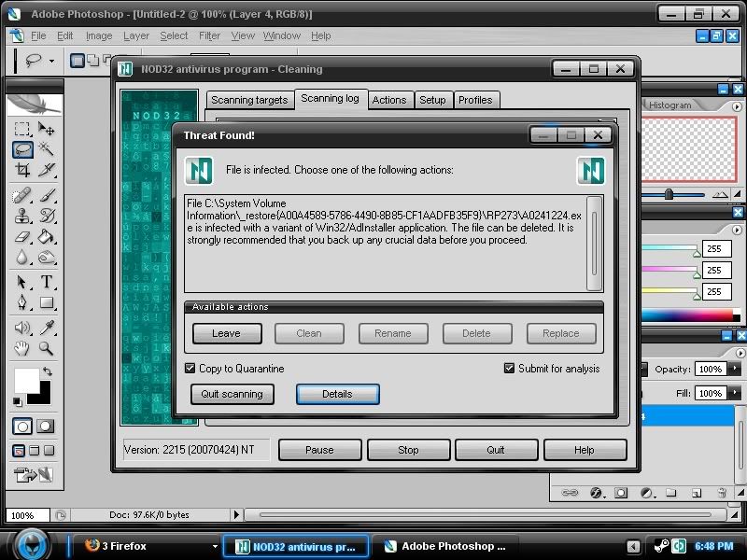Select the Healing Brush tool

click(21, 195)
